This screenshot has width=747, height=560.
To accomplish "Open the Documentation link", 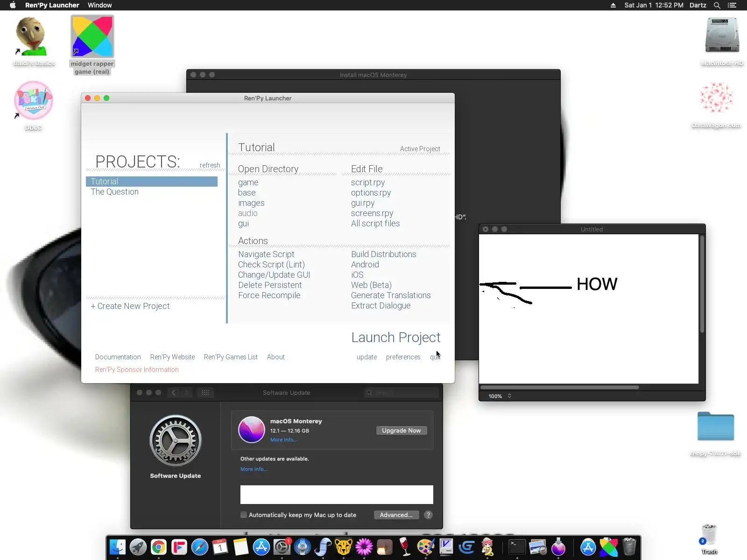I will click(118, 357).
